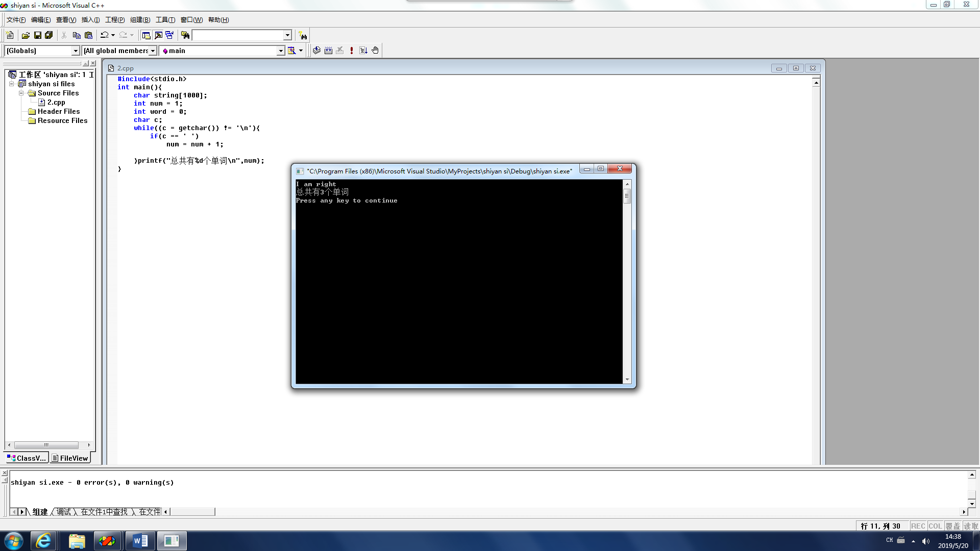Click the Save icon in toolbar
This screenshot has height=551, width=980.
click(37, 35)
